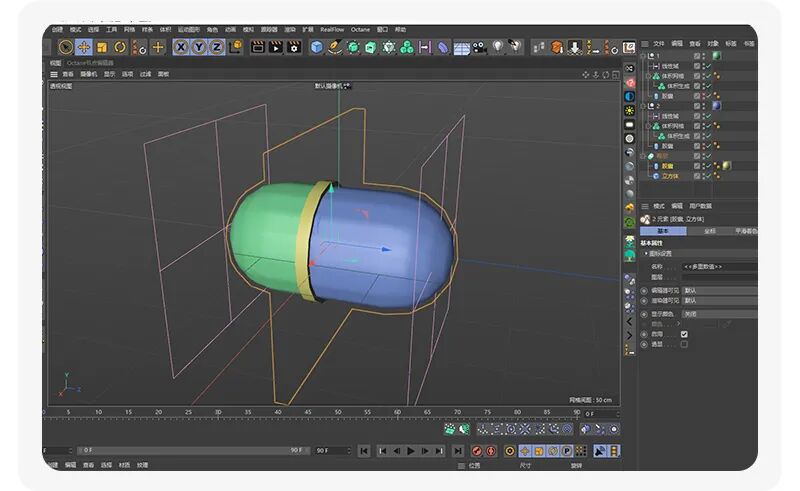Check the X-ray checkbox below the enabled one

pos(684,344)
